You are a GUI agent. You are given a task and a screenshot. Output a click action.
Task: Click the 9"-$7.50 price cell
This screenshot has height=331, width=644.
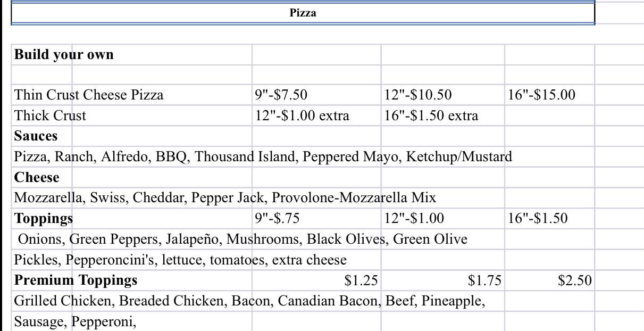point(281,95)
